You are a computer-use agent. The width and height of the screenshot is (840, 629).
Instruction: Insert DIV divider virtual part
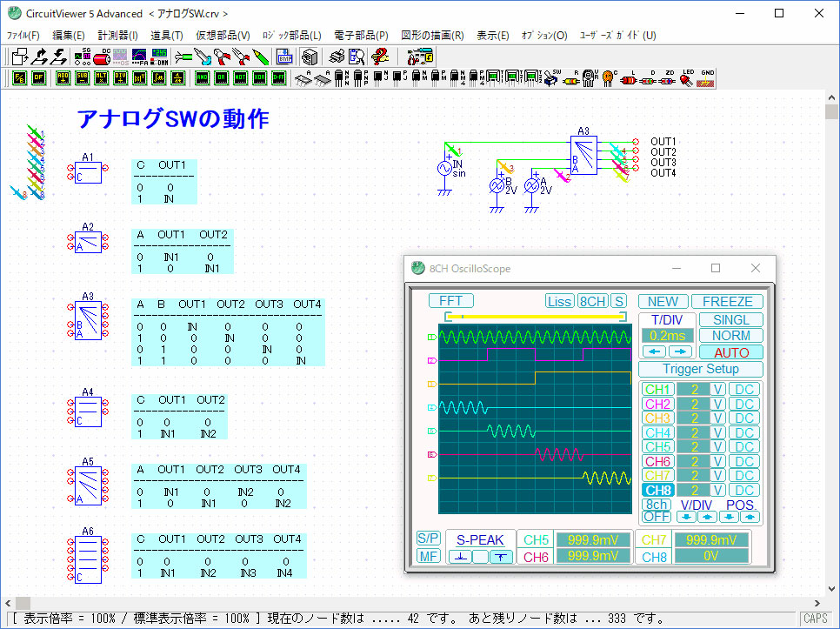click(x=121, y=78)
